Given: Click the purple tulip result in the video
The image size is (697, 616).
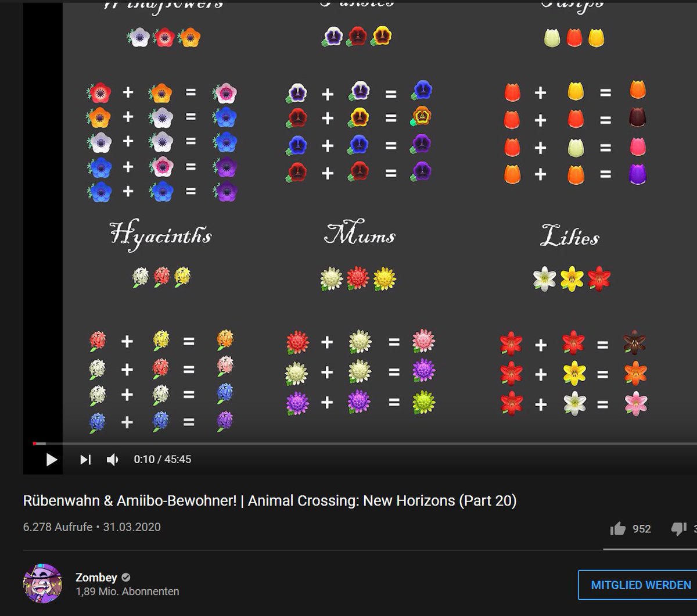Looking at the screenshot, I should click(x=638, y=174).
